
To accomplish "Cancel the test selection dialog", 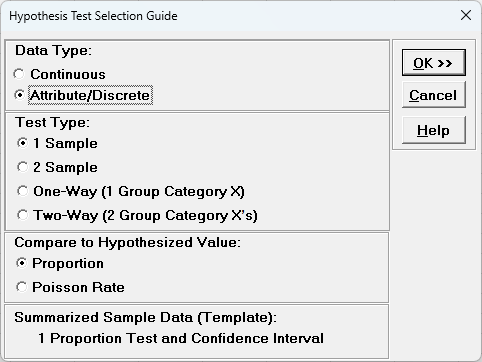I will [x=434, y=95].
